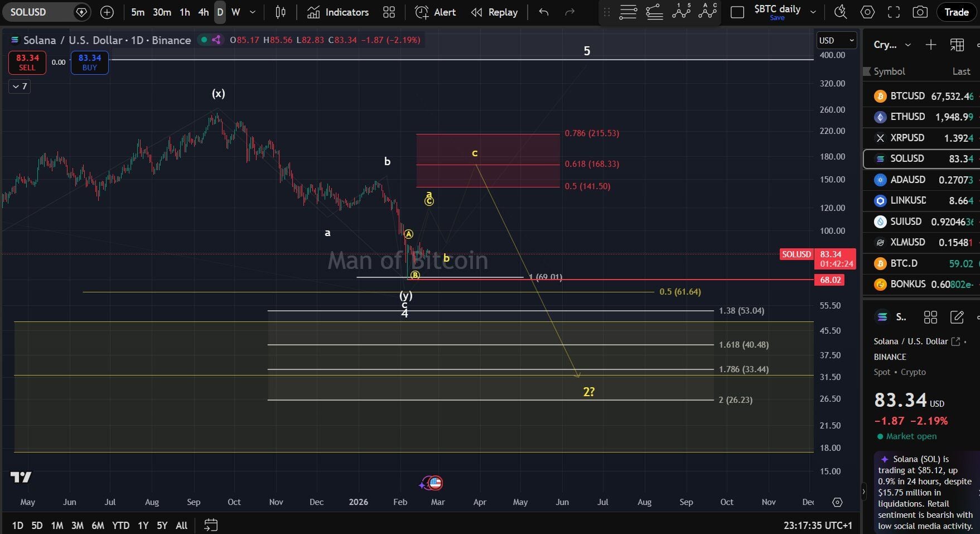Image resolution: width=980 pixels, height=534 pixels.
Task: Sort watchlist by Symbol column header
Action: [889, 71]
